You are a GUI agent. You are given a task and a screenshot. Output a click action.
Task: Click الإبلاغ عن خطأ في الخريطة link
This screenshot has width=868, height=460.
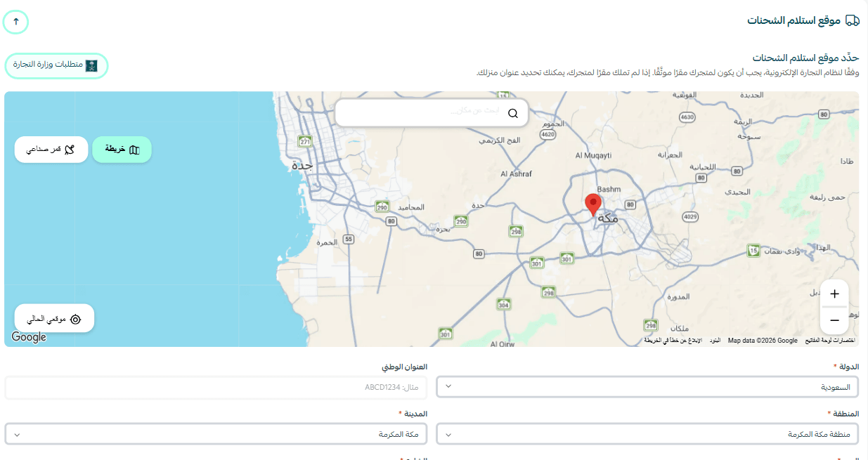coord(673,341)
